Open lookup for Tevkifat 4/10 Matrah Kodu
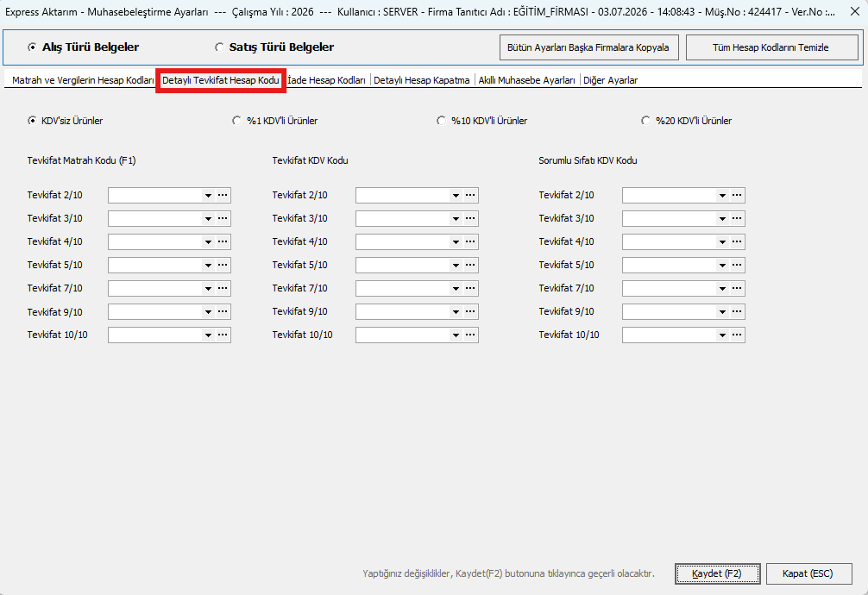Image resolution: width=868 pixels, height=595 pixels. tap(223, 241)
